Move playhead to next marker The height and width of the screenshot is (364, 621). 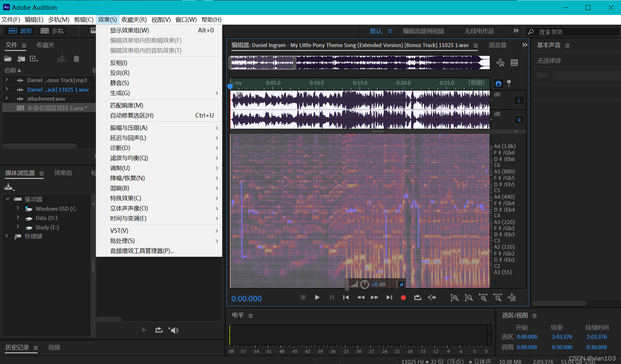point(389,297)
